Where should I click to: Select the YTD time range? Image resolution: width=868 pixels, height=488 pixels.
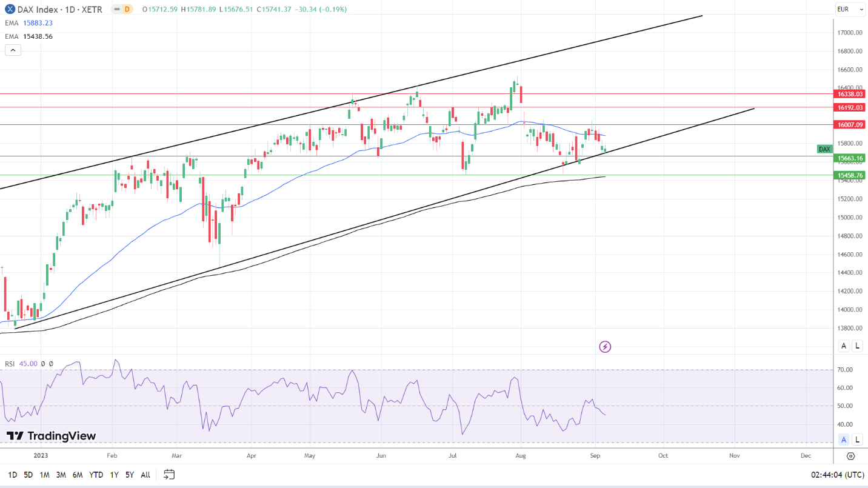(x=96, y=475)
